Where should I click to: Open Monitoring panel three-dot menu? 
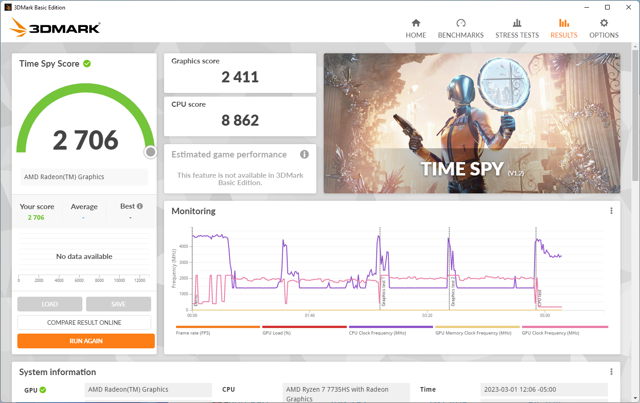(611, 211)
